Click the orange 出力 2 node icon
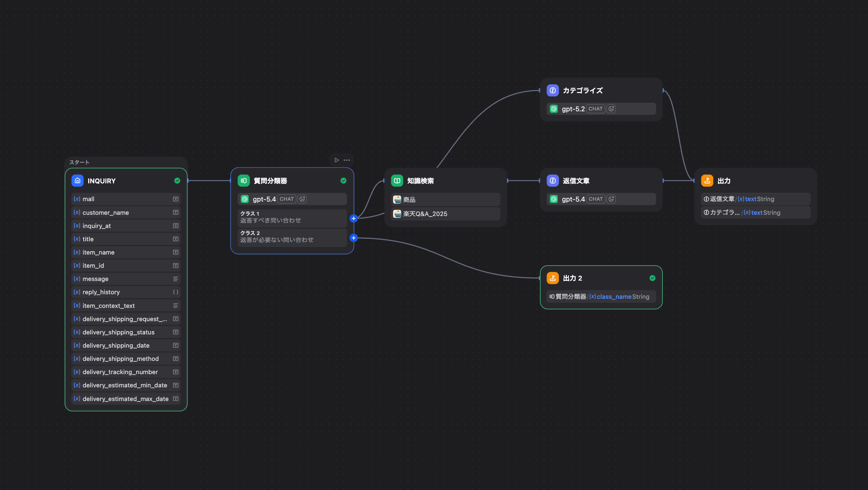Screen dimensions: 868x490 point(553,278)
